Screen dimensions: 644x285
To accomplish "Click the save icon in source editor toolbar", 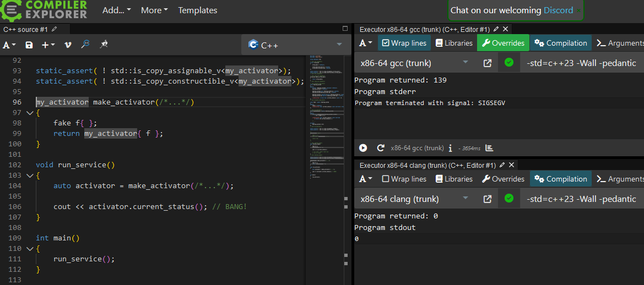I will point(29,45).
